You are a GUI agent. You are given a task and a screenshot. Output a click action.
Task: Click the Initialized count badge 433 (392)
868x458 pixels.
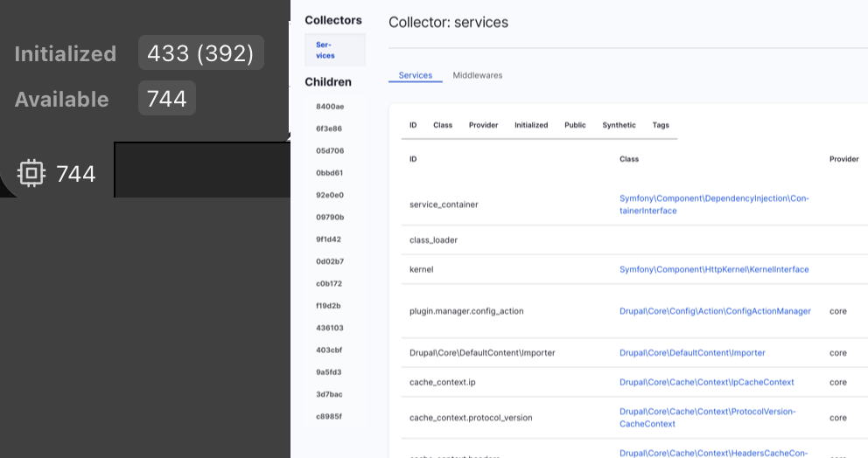(x=200, y=53)
